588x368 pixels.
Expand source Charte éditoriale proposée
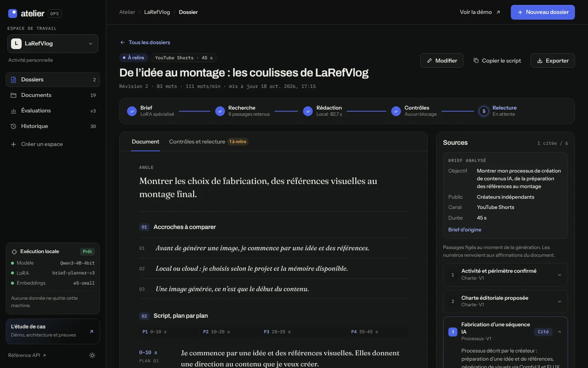click(506, 301)
